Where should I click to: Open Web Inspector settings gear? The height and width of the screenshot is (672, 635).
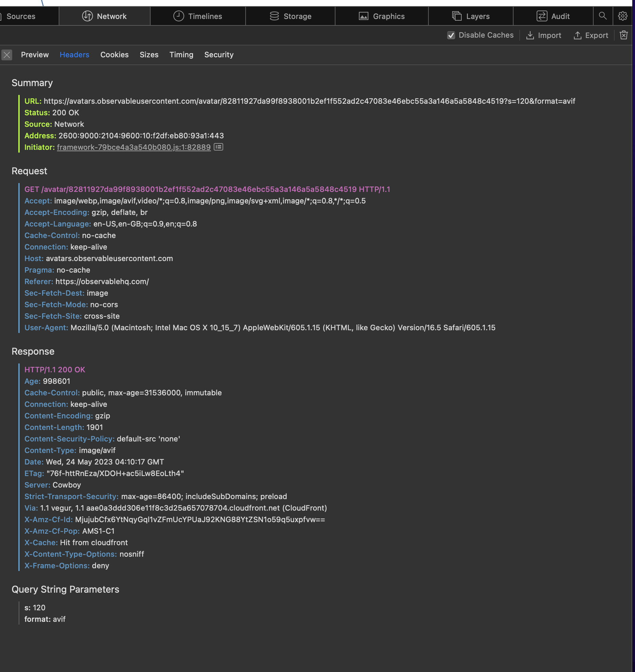pyautogui.click(x=622, y=16)
